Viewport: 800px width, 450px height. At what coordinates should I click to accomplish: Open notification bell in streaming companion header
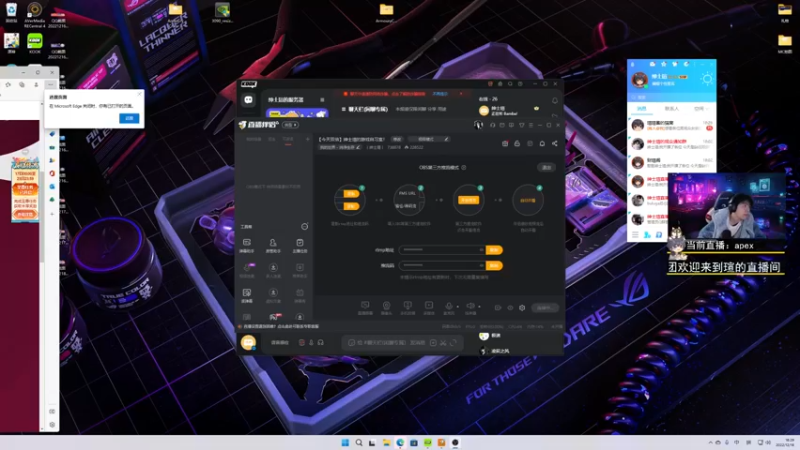click(x=542, y=143)
